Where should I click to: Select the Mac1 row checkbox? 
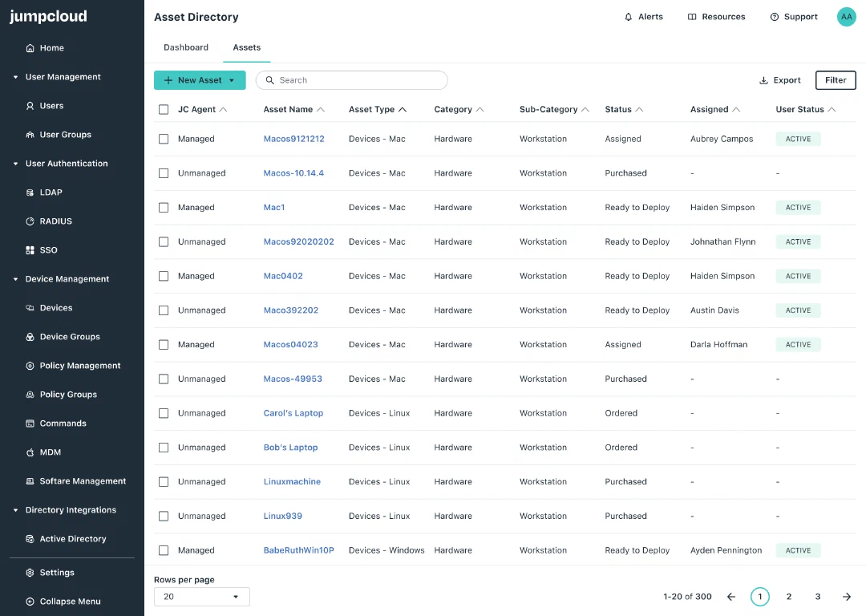coord(164,207)
